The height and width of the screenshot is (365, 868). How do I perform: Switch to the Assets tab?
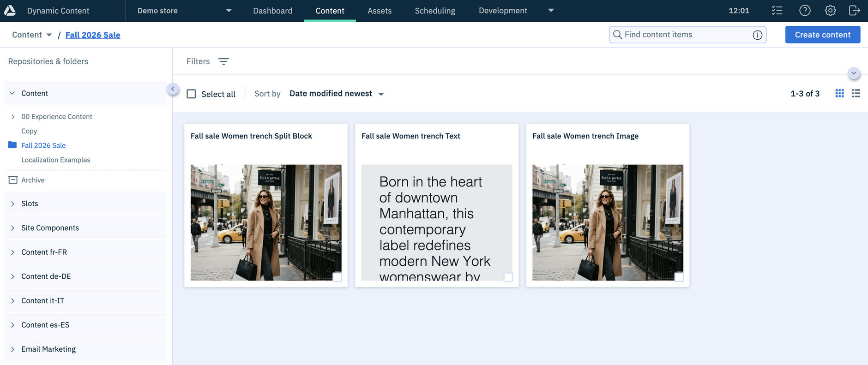pyautogui.click(x=380, y=11)
